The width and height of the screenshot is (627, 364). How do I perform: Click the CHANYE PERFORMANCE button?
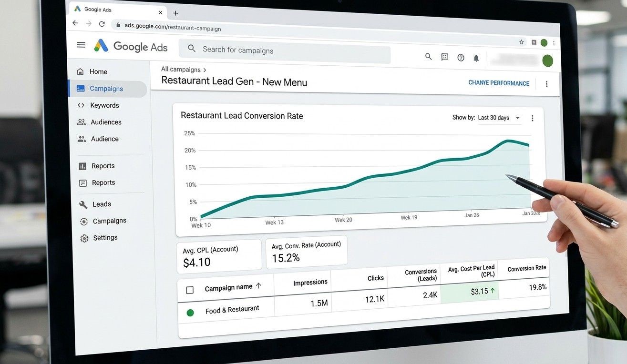click(499, 83)
